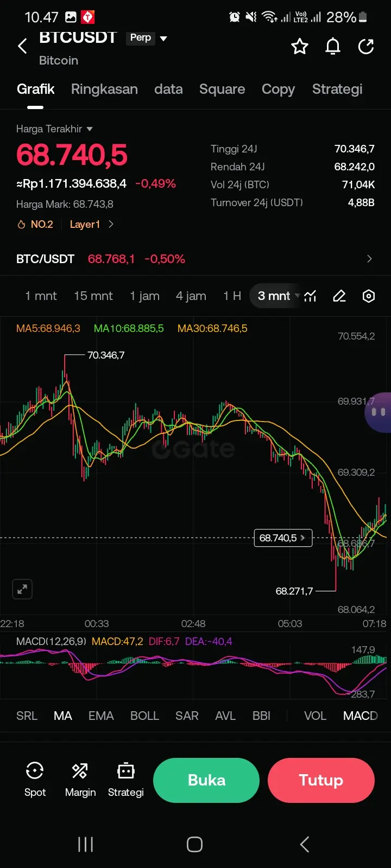Select the 1 mnt timeframe
391x868 pixels.
pos(41,296)
